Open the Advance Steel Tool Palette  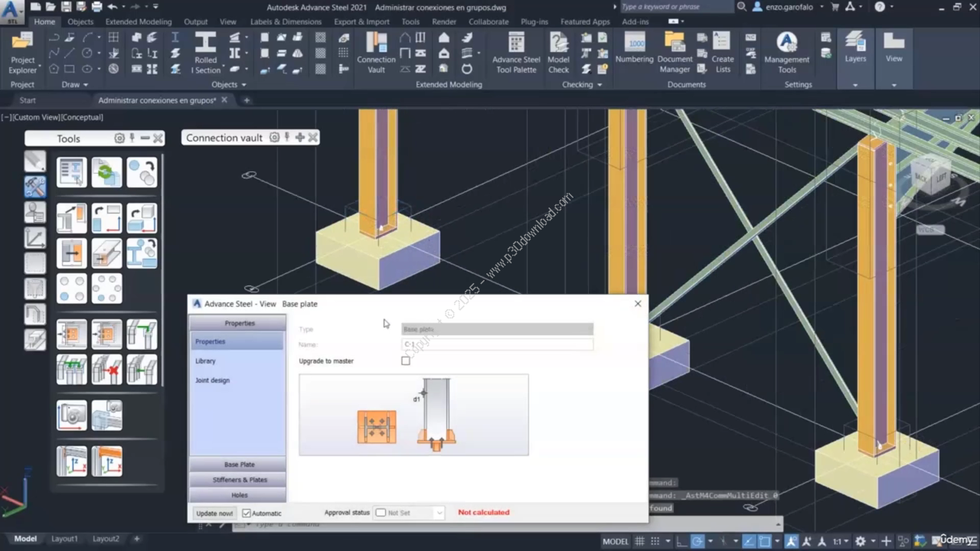pyautogui.click(x=516, y=52)
